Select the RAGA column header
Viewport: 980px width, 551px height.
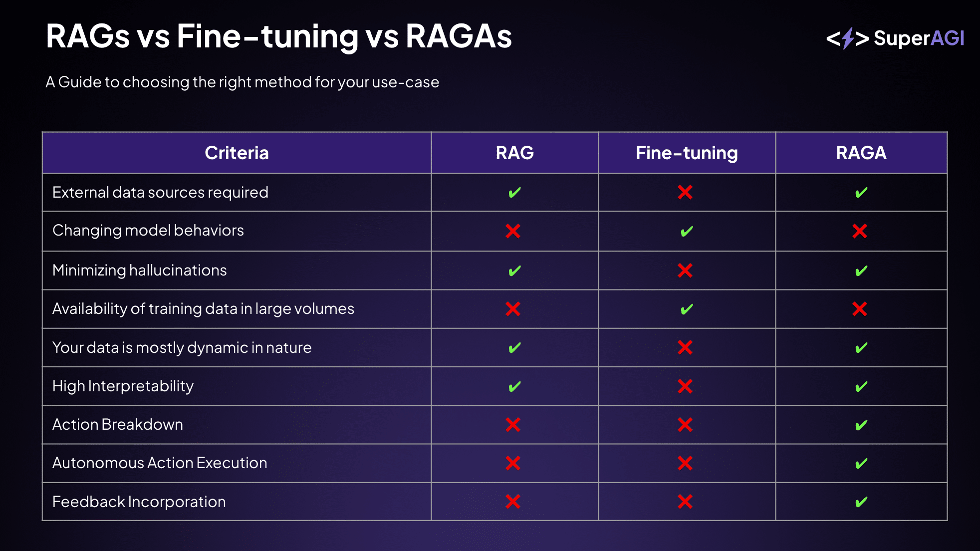[x=861, y=153]
